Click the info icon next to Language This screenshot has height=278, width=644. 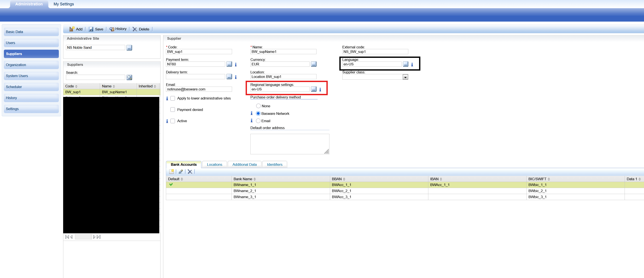coord(412,64)
